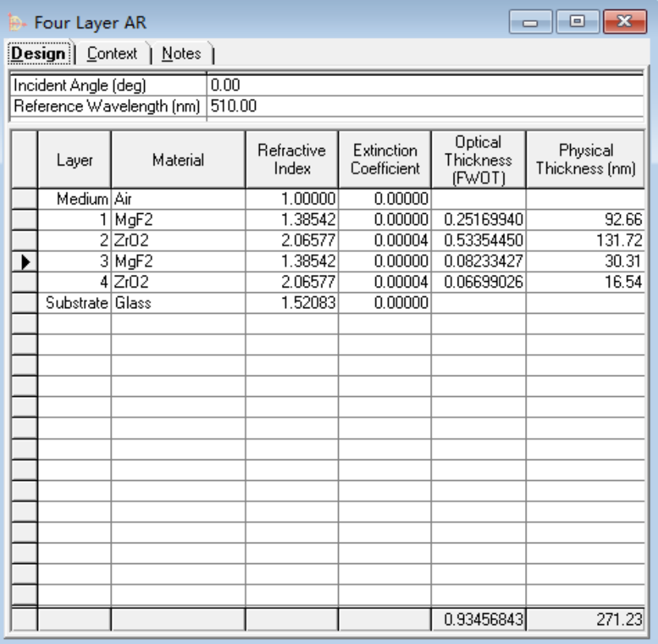Select the Medium row header
Viewport: 658px width, 644px height.
tap(25, 199)
